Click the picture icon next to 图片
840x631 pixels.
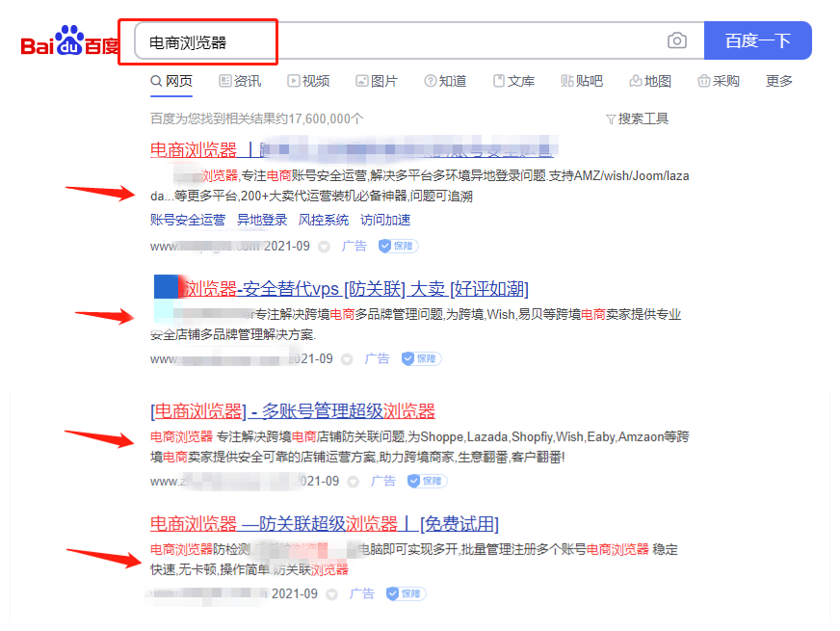[x=360, y=81]
